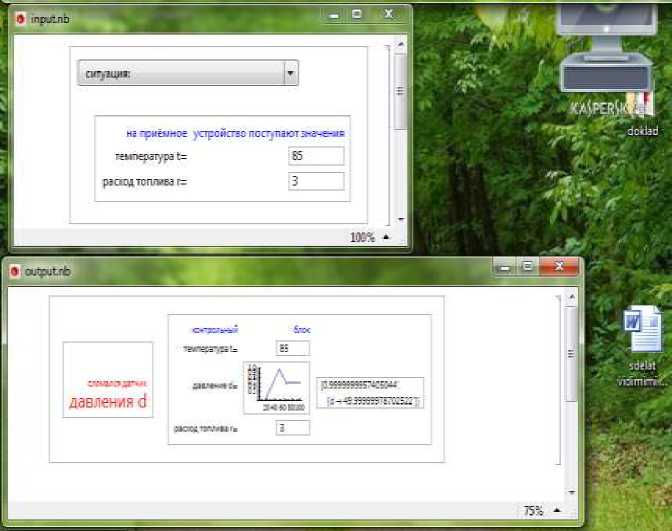Click scroll up arrow in input.nb scrollbar
Viewport: 672px width, 531px height.
pos(400,44)
